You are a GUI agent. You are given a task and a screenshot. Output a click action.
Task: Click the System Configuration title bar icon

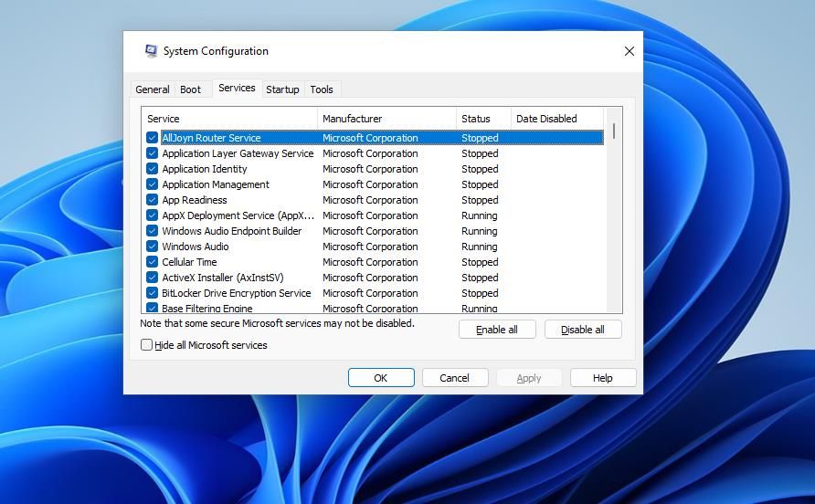(x=151, y=51)
